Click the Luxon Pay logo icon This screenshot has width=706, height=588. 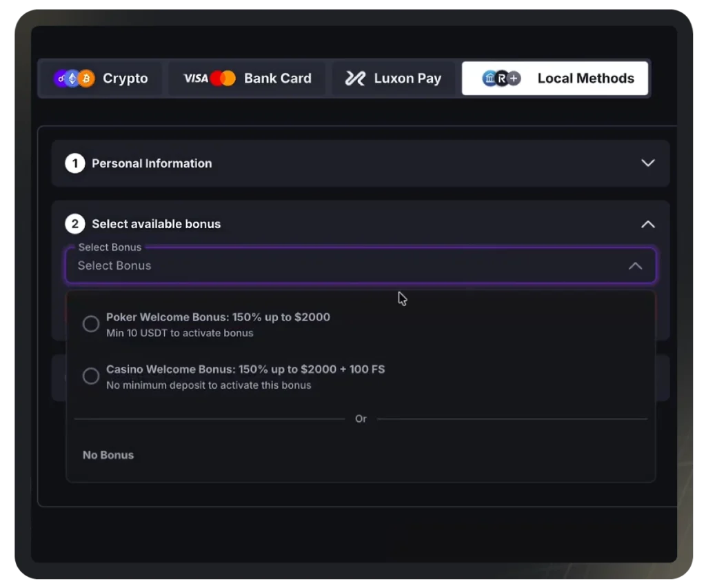click(x=355, y=79)
